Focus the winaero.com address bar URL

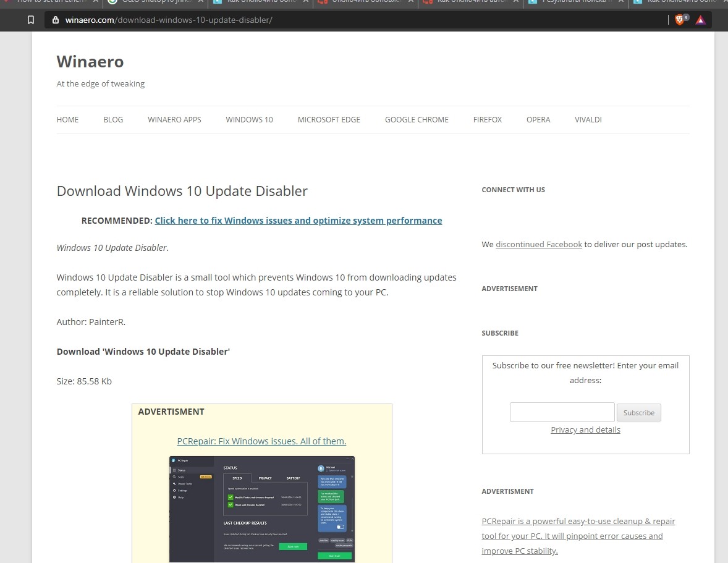pyautogui.click(x=169, y=20)
